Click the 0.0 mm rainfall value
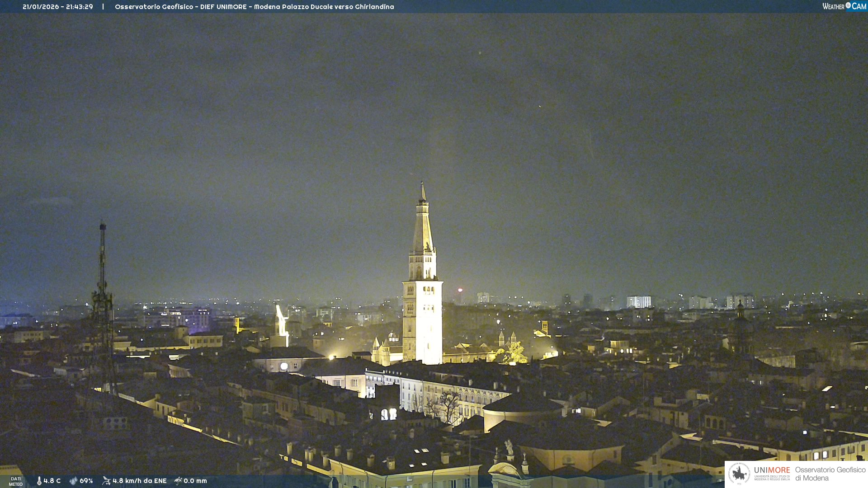Viewport: 868px width, 488px height. [195, 481]
